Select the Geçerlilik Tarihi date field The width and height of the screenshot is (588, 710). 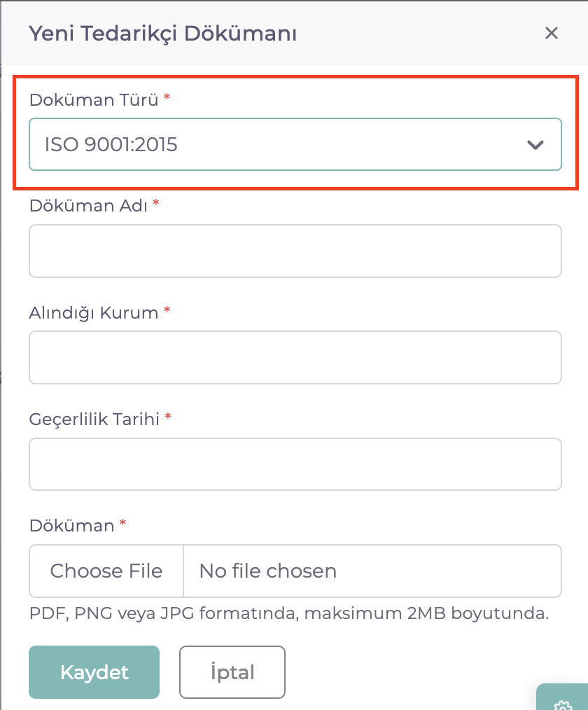[295, 464]
